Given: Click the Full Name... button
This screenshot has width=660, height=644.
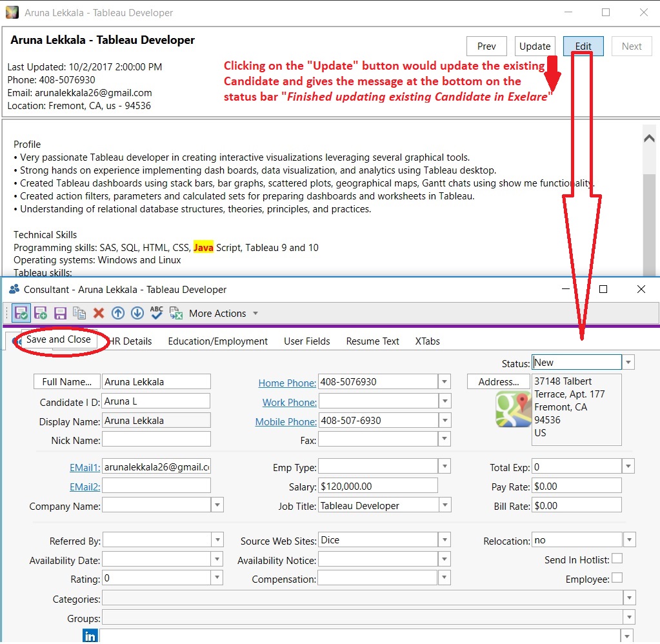Looking at the screenshot, I should point(67,382).
